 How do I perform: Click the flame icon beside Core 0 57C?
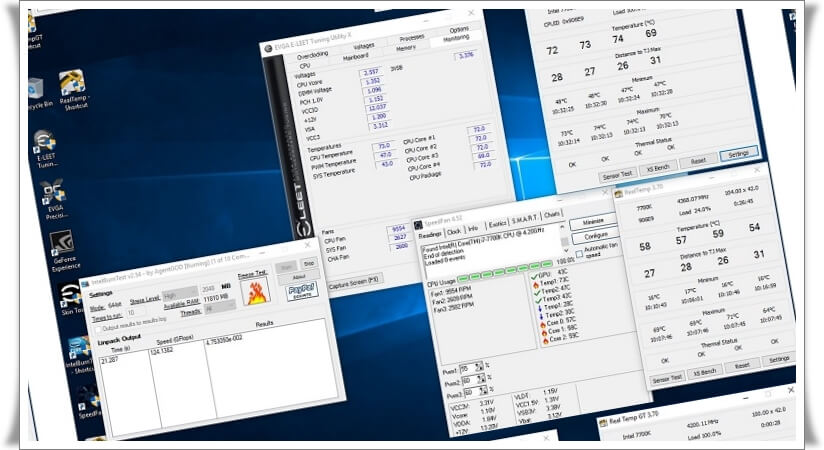[x=543, y=325]
